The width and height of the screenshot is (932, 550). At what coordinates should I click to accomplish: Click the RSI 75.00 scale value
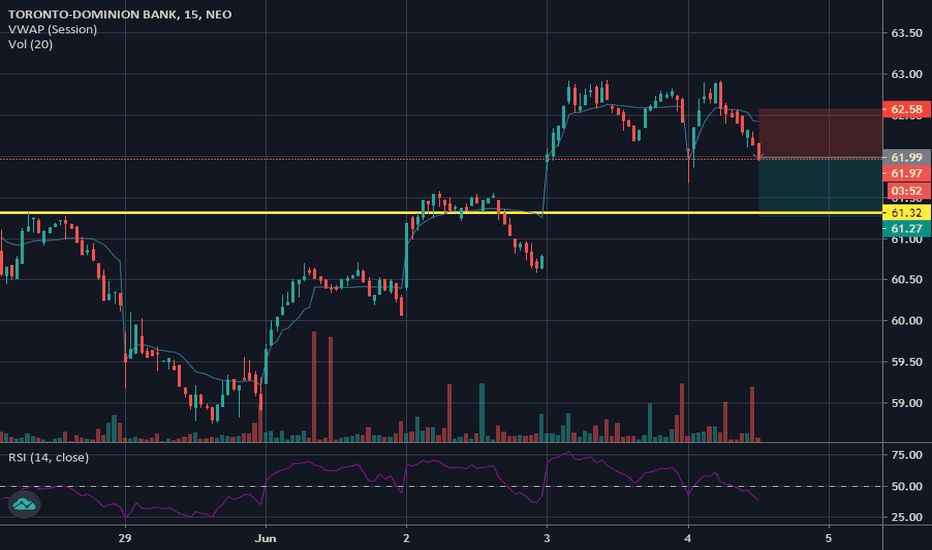click(907, 455)
